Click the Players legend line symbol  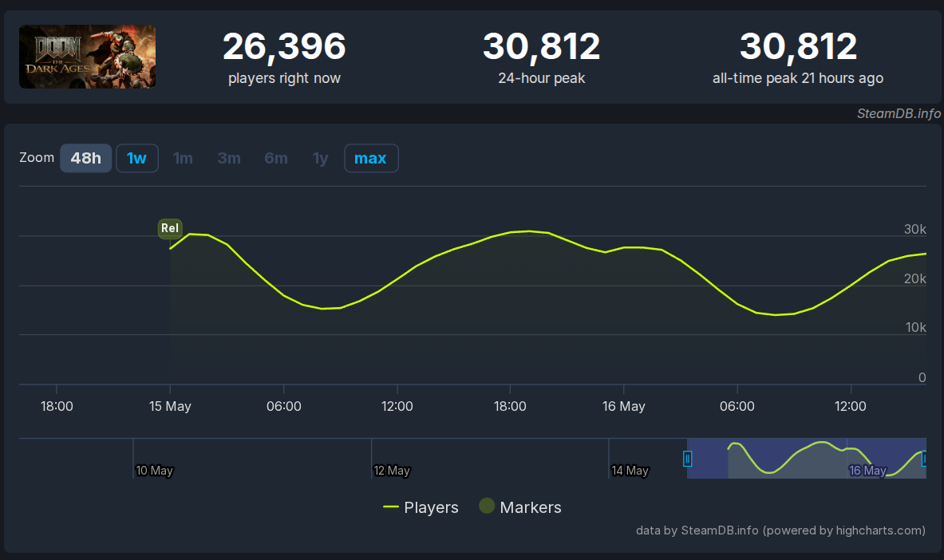(391, 507)
